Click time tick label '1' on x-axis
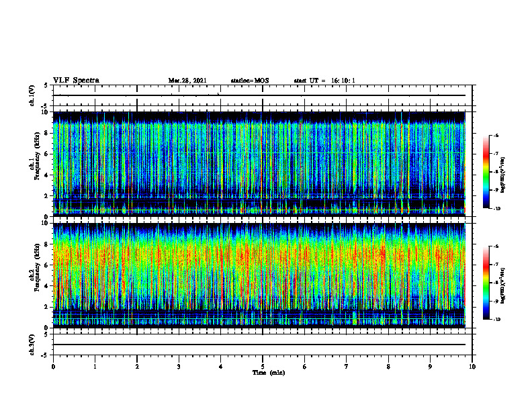The image size is (532, 411). point(95,367)
